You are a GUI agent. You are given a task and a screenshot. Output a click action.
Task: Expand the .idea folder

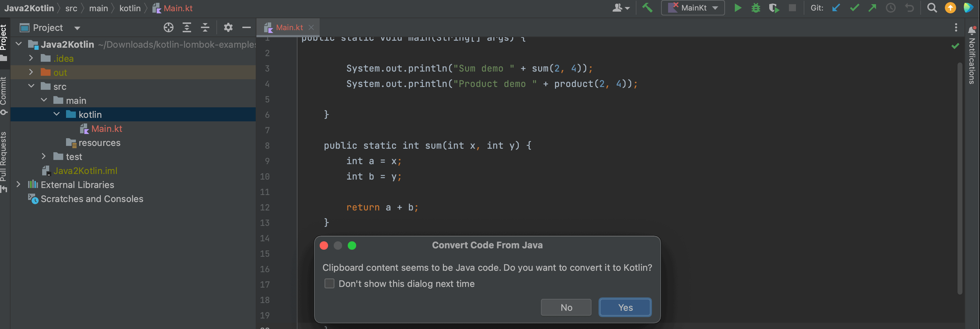[x=31, y=58]
